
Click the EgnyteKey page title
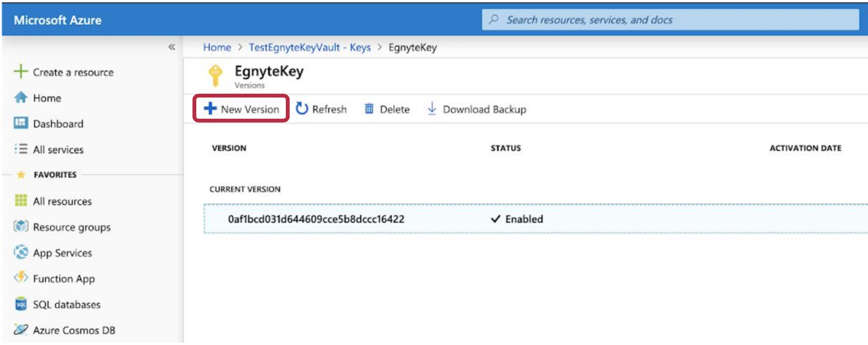269,71
